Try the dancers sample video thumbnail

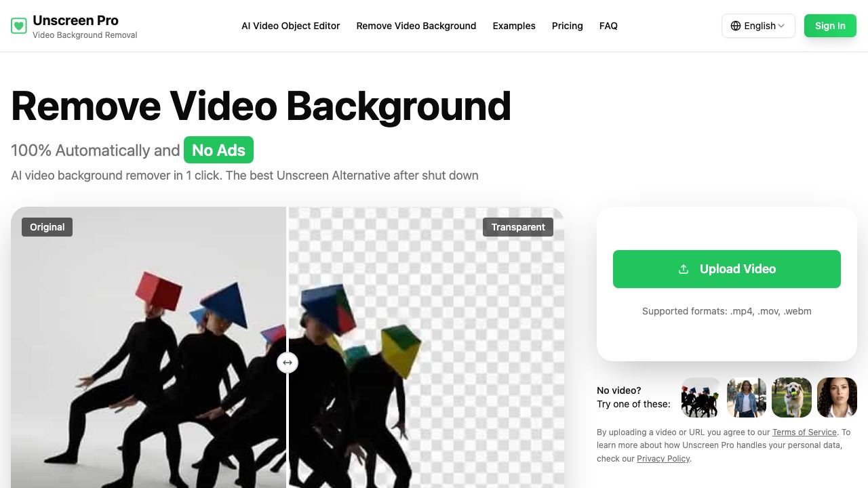701,397
